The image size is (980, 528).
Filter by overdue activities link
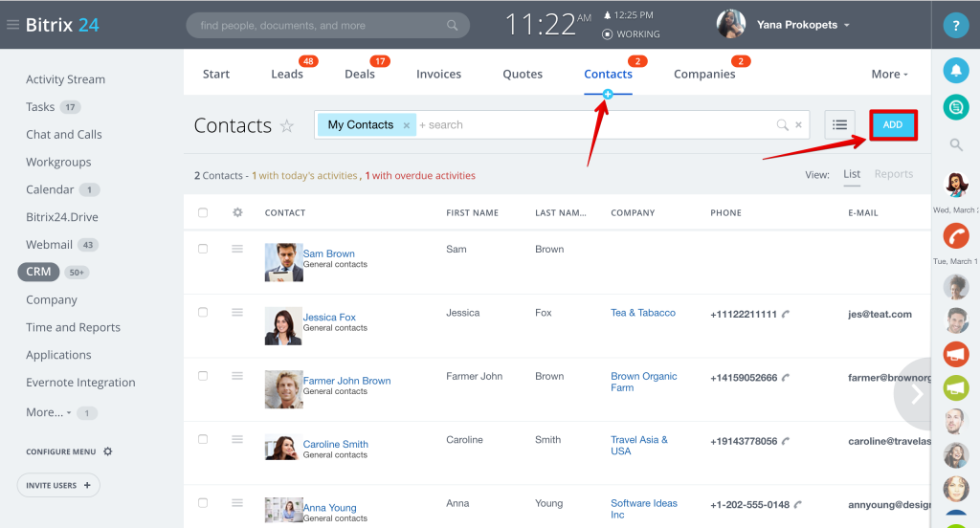420,176
